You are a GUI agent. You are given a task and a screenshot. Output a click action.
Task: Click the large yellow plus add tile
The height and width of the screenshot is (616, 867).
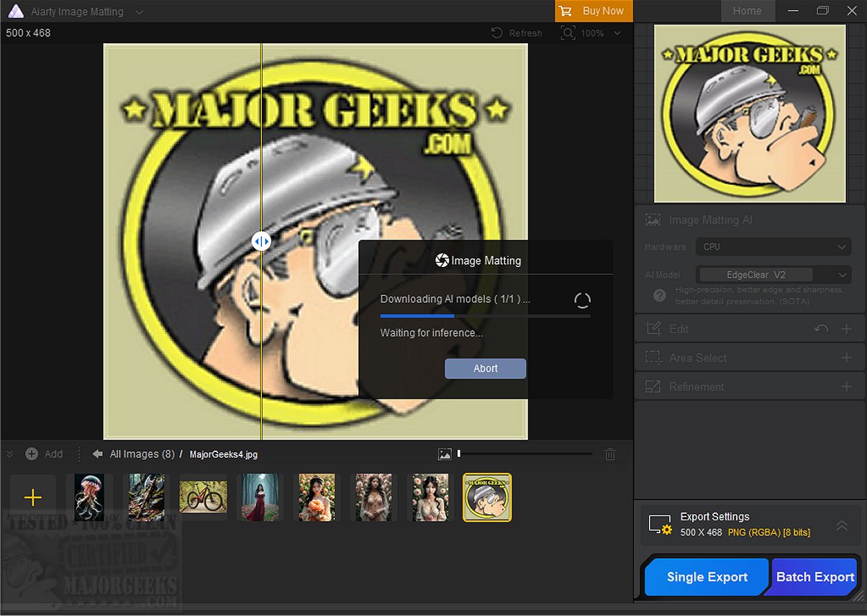33,497
